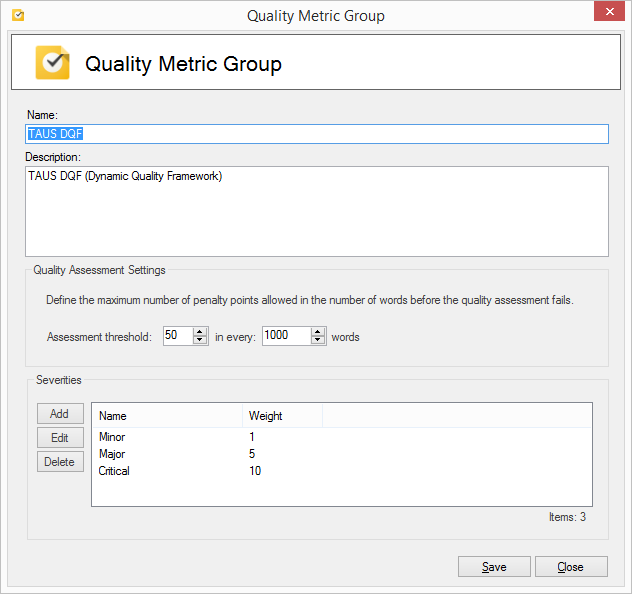Close the Quality Metric Group dialog

coord(609,11)
